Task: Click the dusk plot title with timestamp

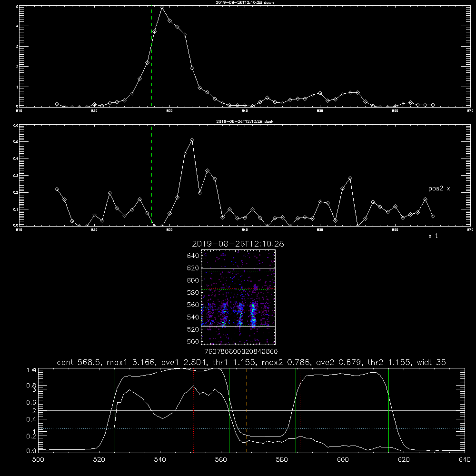Action: pos(245,121)
